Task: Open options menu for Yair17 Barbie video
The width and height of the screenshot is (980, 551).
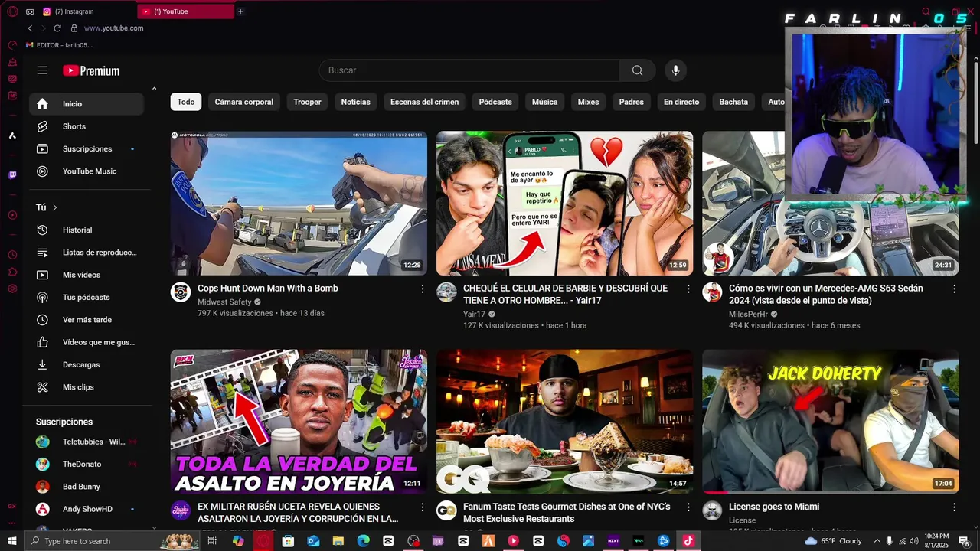Action: [x=688, y=289]
